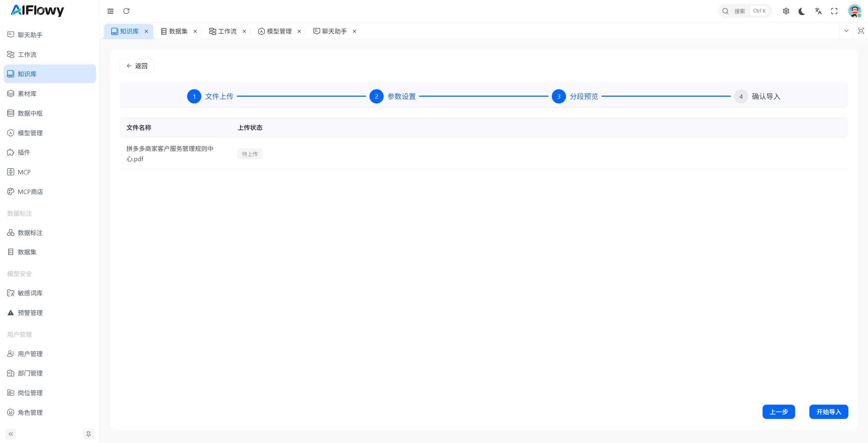Open the language translation icon
The width and height of the screenshot is (868, 443).
[x=818, y=11]
